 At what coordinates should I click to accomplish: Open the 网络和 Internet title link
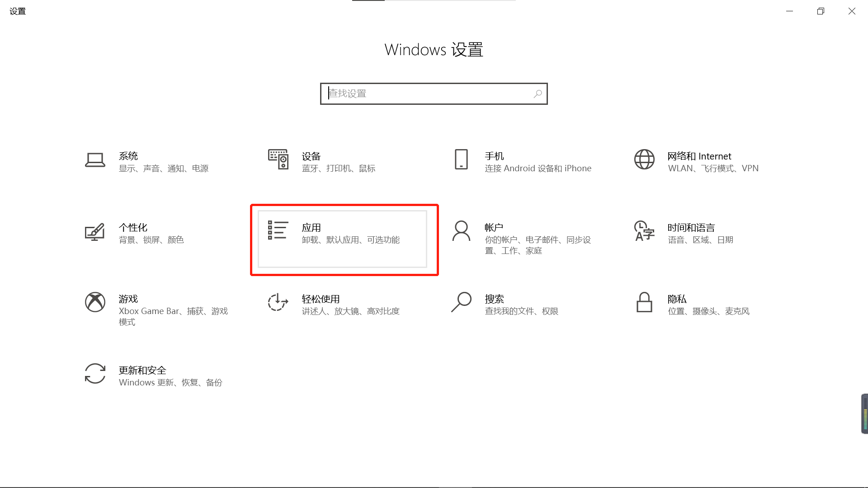pyautogui.click(x=699, y=156)
